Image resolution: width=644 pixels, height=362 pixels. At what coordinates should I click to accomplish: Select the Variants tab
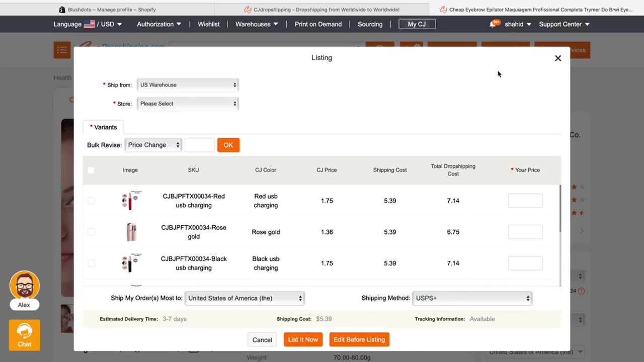(103, 127)
